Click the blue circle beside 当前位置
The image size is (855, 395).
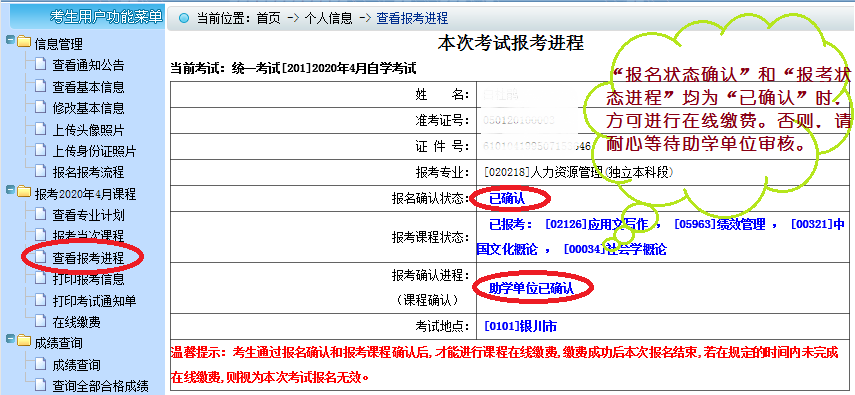(184, 19)
